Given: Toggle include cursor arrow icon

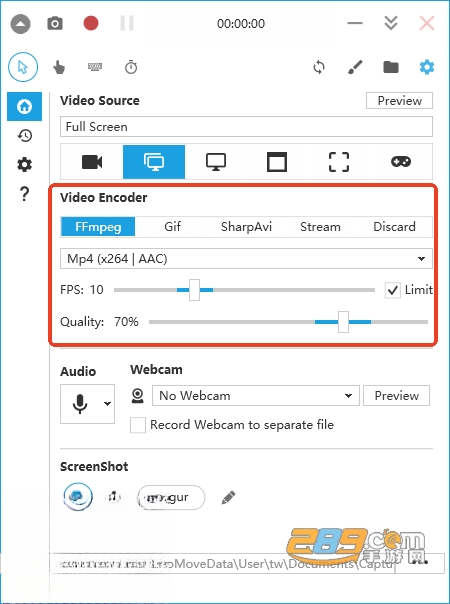Looking at the screenshot, I should click(x=23, y=67).
